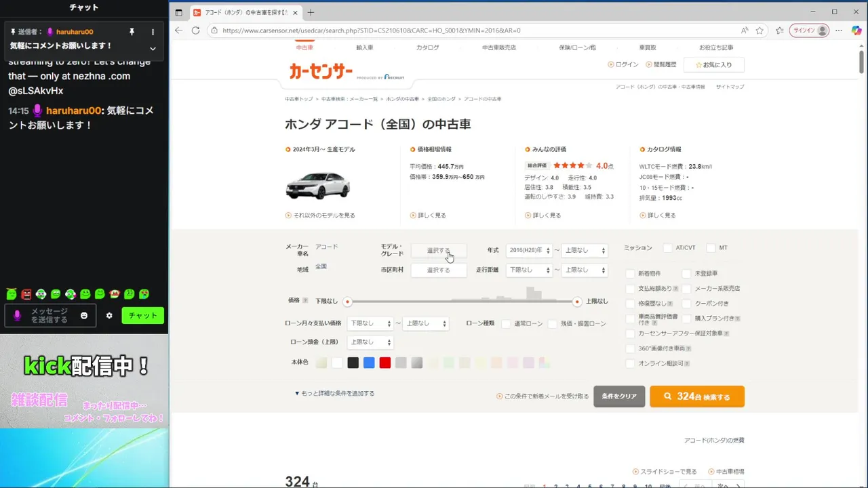
Task: Open the 車買取 navigation tab
Action: [648, 47]
